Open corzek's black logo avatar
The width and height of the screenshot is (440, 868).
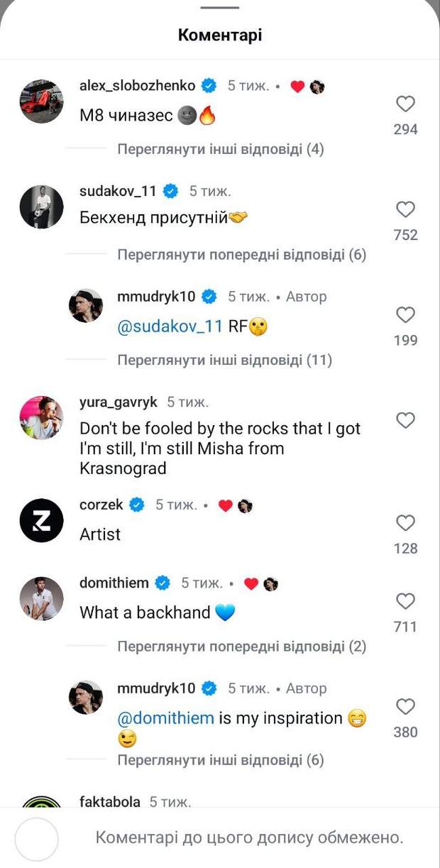point(41,521)
